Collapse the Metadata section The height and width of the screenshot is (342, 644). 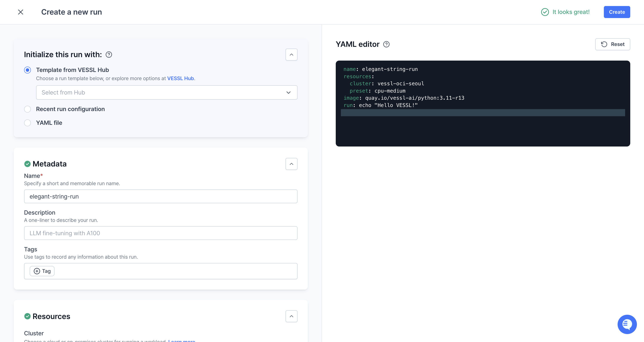[291, 164]
